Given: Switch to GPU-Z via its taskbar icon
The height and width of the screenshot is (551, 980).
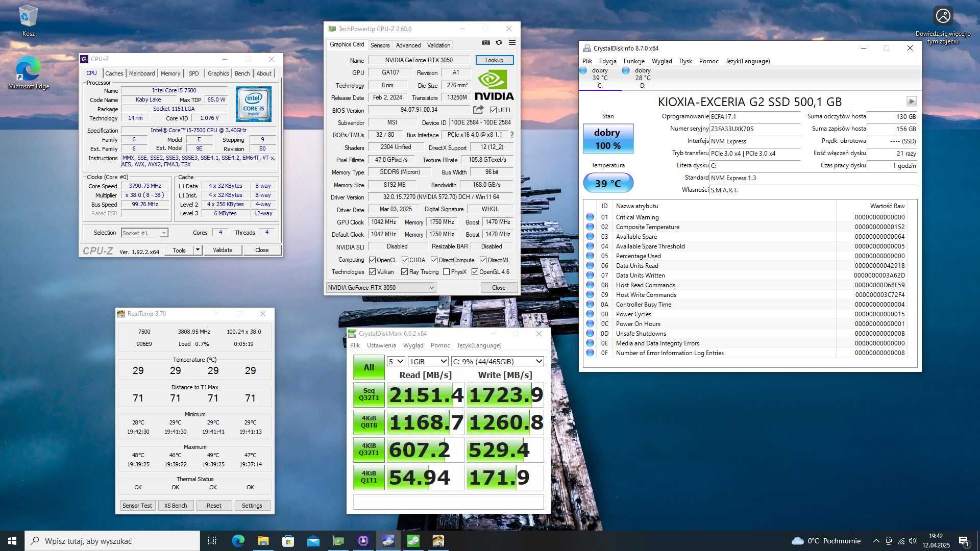Looking at the screenshot, I should 338,541.
